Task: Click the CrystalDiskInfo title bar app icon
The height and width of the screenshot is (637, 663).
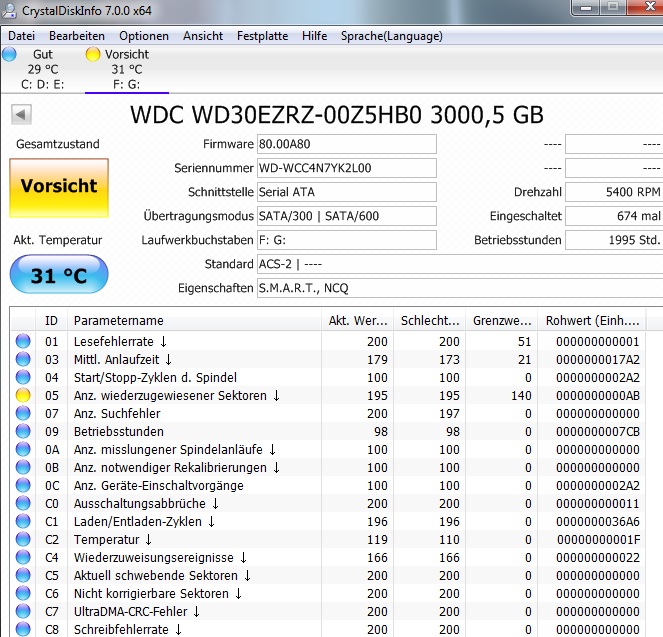Action: [9, 11]
